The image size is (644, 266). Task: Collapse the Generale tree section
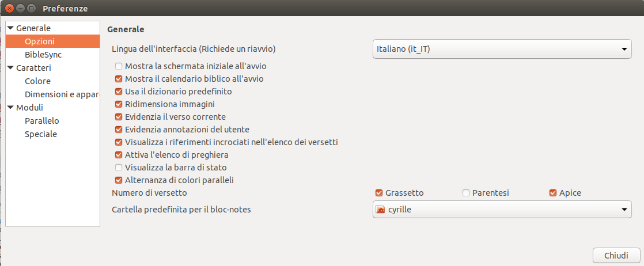pos(11,28)
